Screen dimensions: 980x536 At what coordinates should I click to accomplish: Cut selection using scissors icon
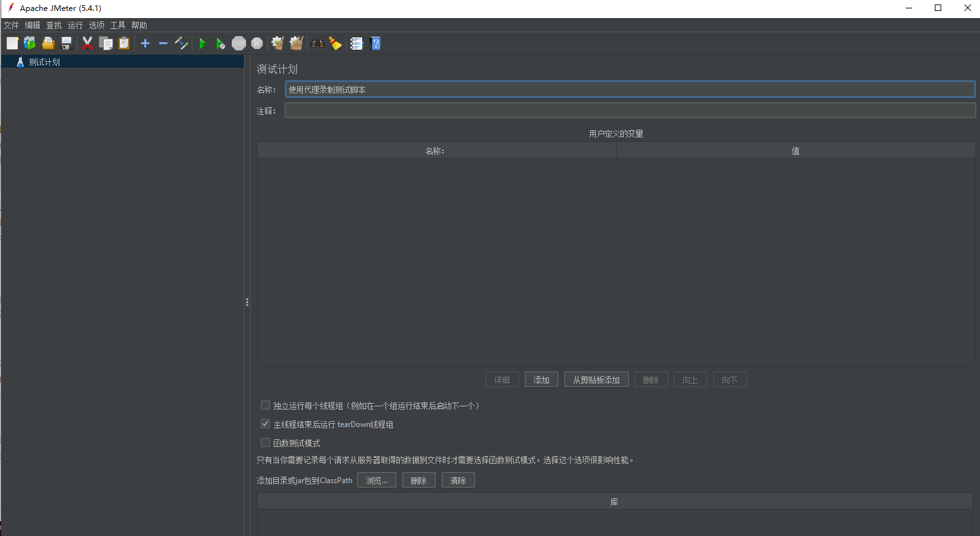(87, 43)
